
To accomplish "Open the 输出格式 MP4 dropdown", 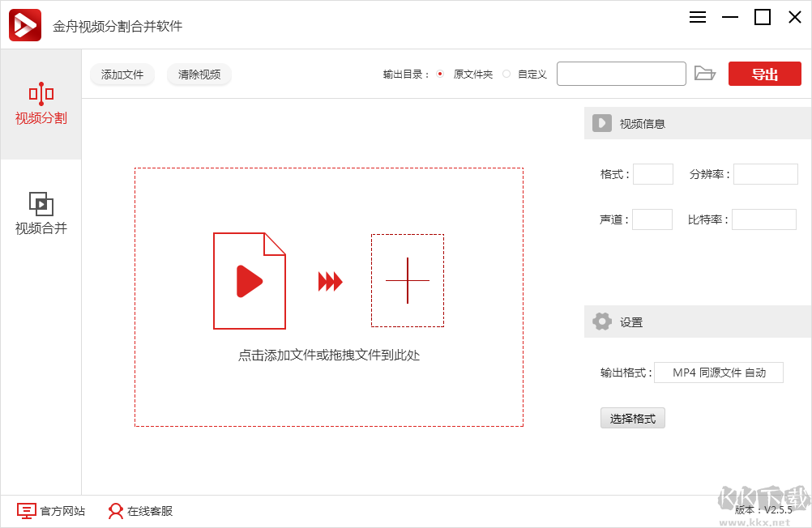I will [x=718, y=372].
